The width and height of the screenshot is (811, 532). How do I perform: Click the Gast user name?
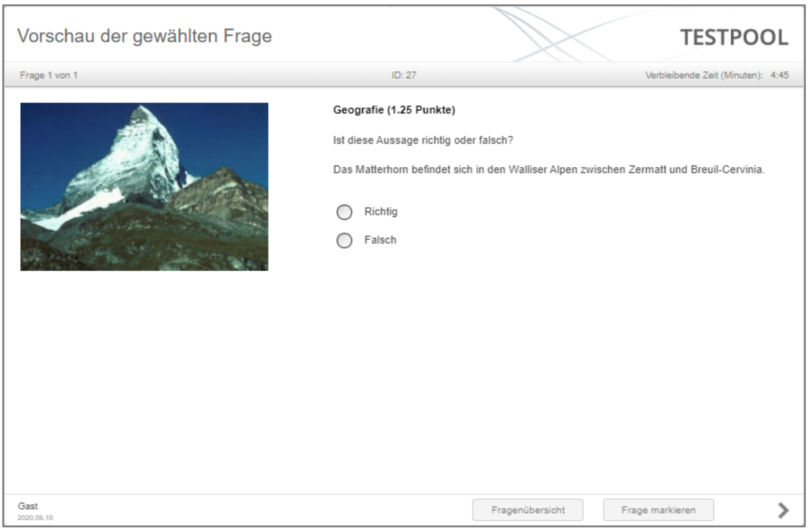coord(28,506)
